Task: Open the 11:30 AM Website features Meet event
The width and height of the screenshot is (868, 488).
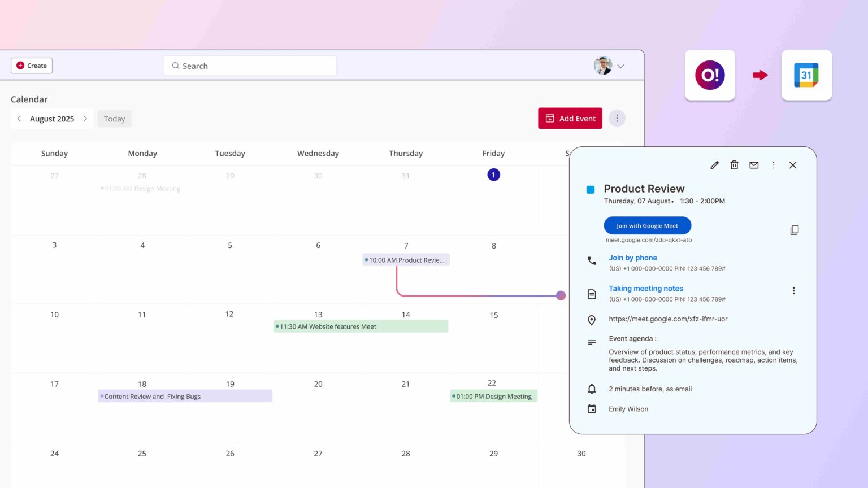Action: [x=361, y=326]
